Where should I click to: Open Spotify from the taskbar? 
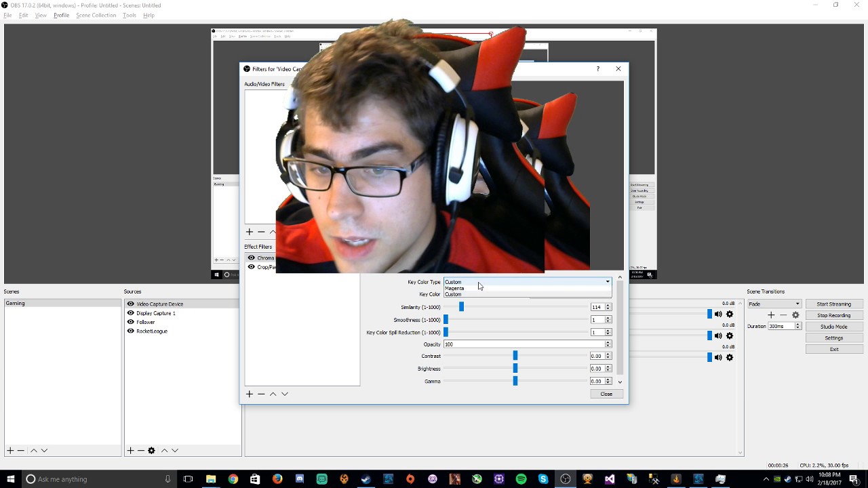[x=521, y=479]
